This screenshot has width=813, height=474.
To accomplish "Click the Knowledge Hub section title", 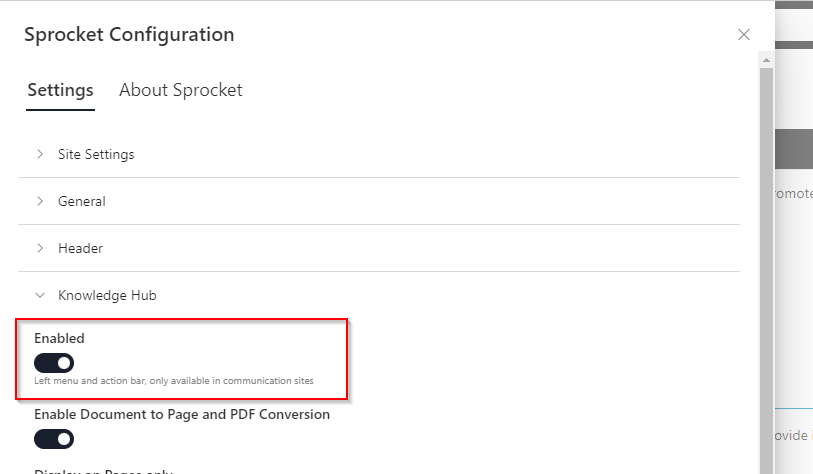I will [107, 295].
